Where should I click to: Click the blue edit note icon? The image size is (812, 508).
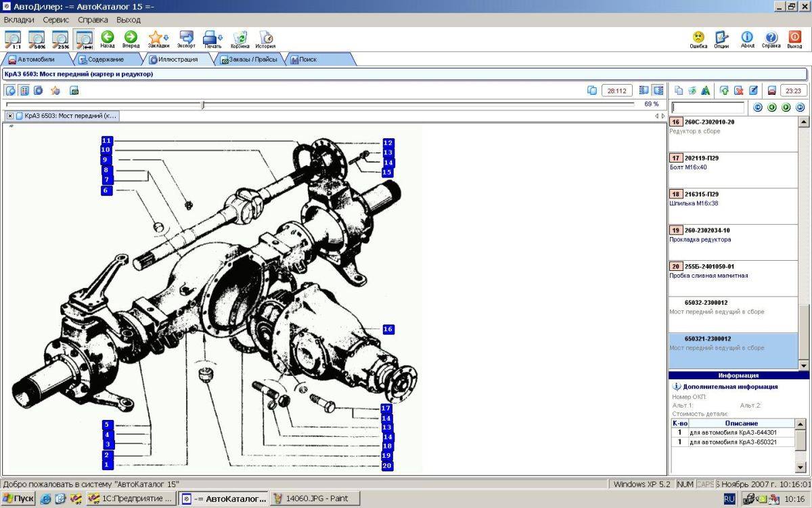pos(753,90)
